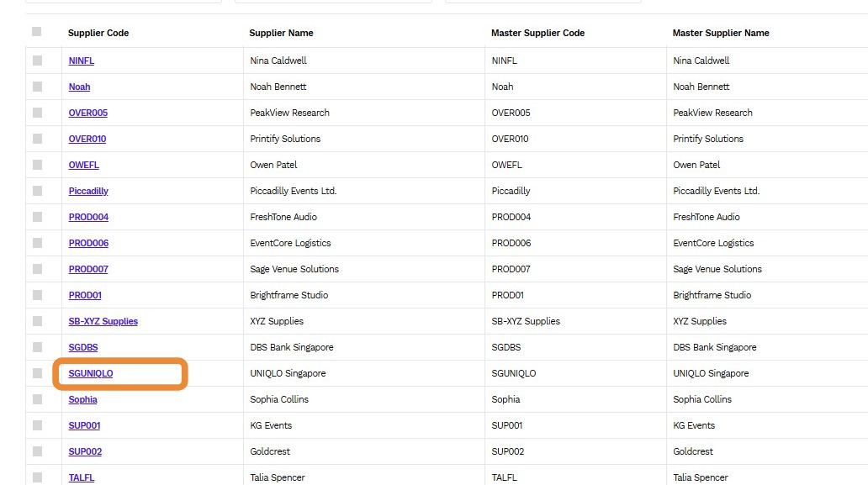
Task: Check the box for NINFL row
Action: tap(37, 61)
